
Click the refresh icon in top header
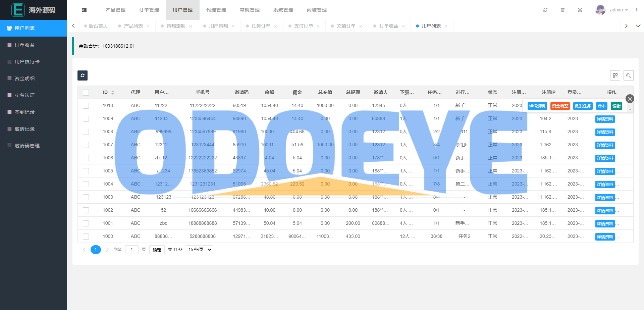[x=545, y=10]
